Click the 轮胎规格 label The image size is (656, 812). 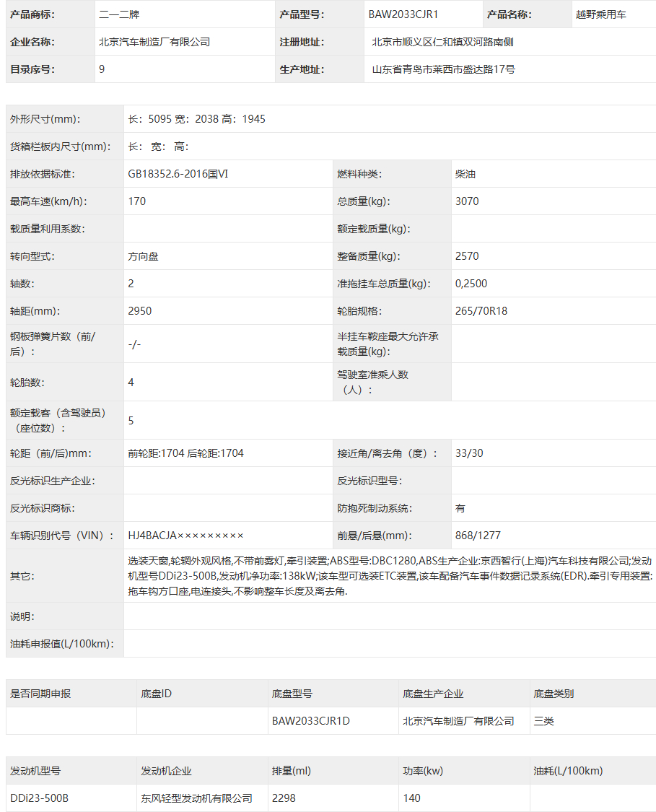point(359,311)
